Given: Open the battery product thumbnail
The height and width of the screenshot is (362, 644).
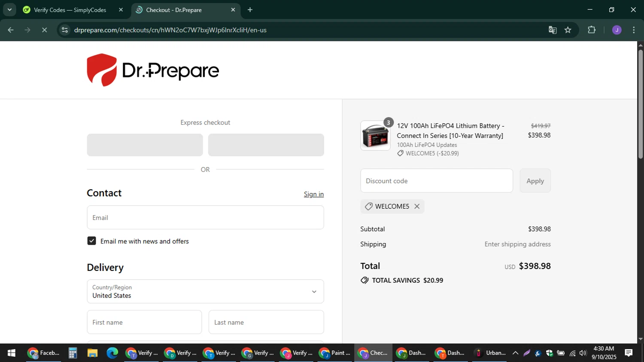Looking at the screenshot, I should point(375,136).
